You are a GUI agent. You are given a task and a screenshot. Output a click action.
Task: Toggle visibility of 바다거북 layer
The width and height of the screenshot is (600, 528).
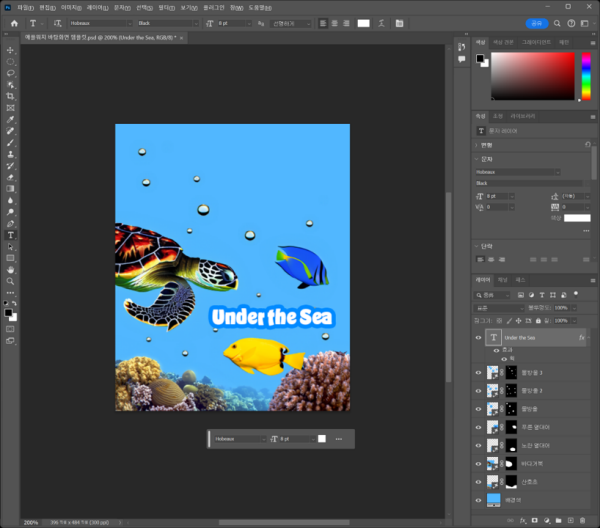478,463
